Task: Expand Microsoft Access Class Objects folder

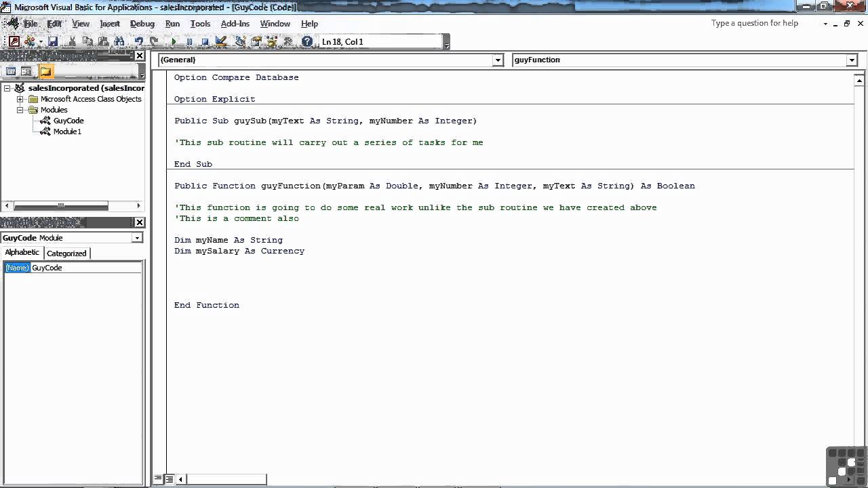Action: tap(20, 99)
